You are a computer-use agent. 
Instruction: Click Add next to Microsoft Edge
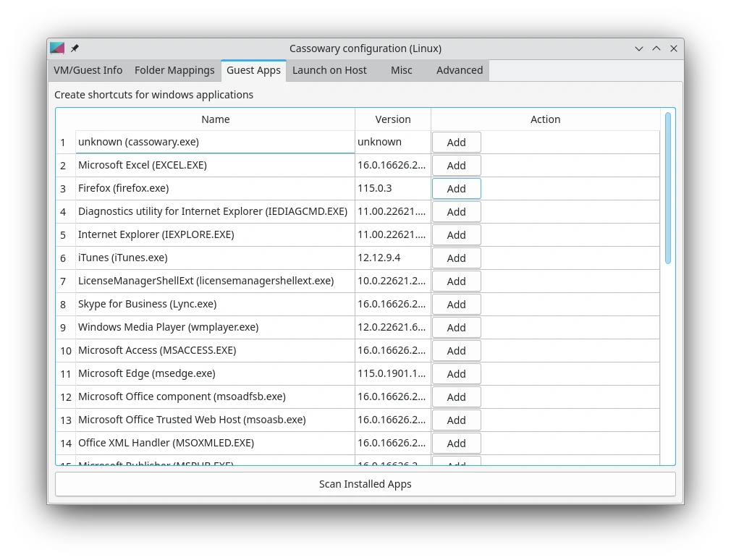coord(456,374)
